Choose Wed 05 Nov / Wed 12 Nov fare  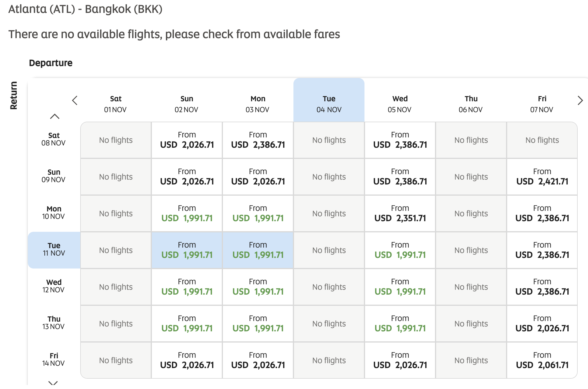[400, 287]
